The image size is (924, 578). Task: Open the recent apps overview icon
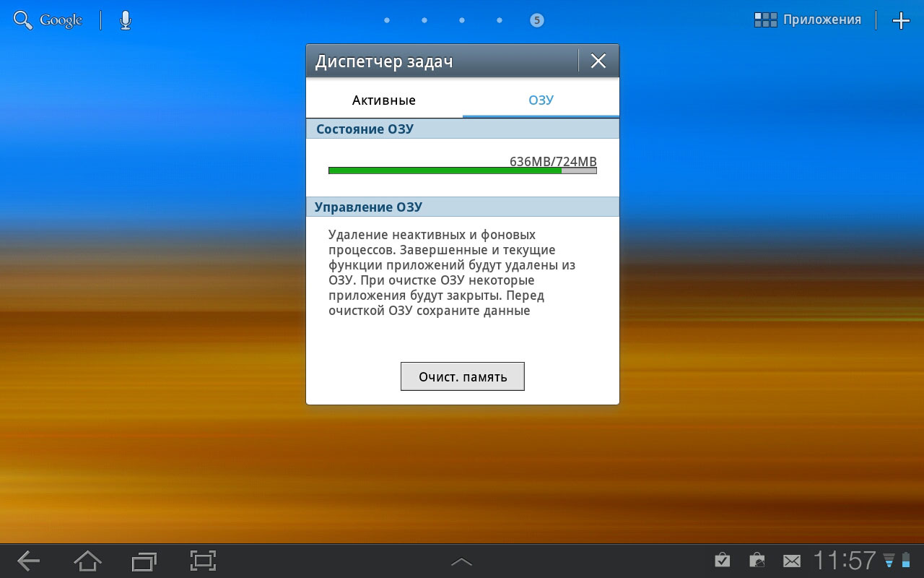(x=144, y=561)
